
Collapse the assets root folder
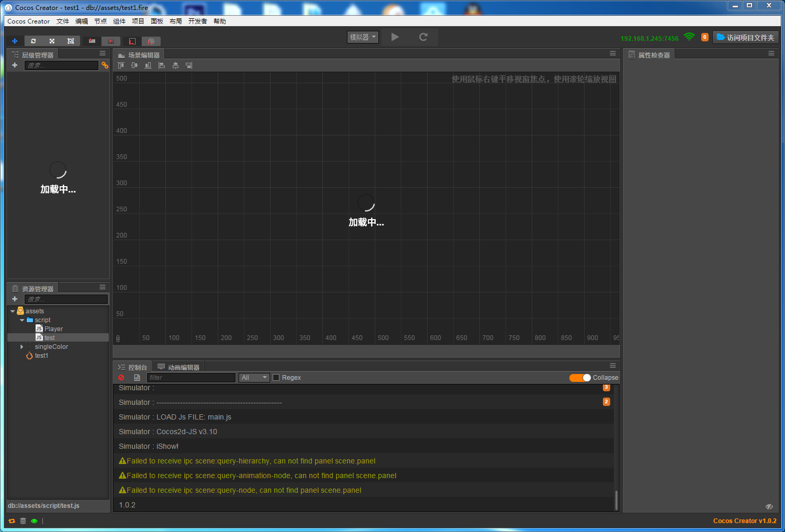point(13,311)
